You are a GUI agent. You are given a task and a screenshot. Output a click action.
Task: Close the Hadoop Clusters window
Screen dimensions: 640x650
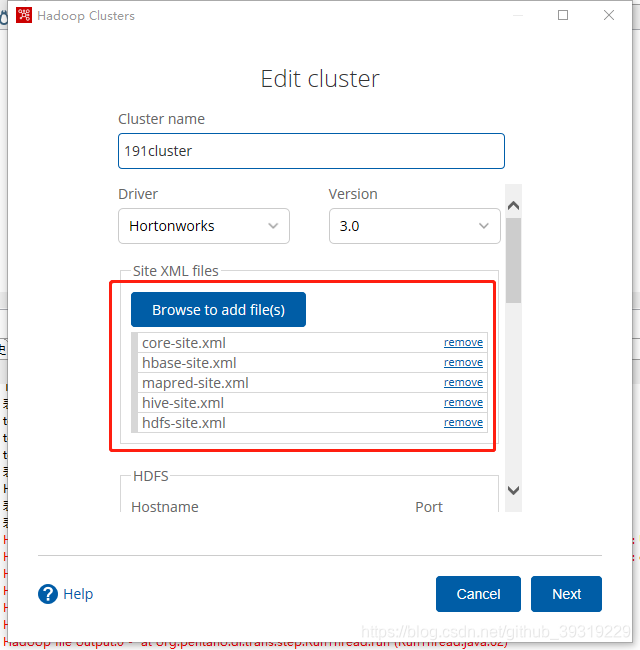[x=609, y=15]
